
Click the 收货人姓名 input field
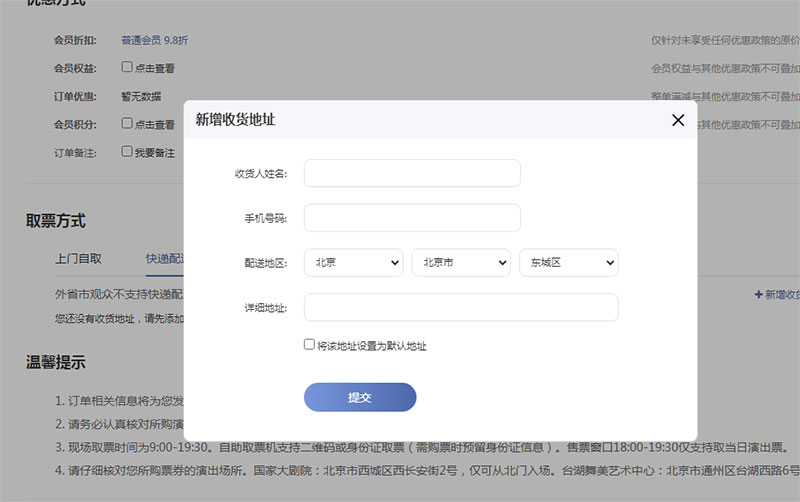tap(412, 173)
